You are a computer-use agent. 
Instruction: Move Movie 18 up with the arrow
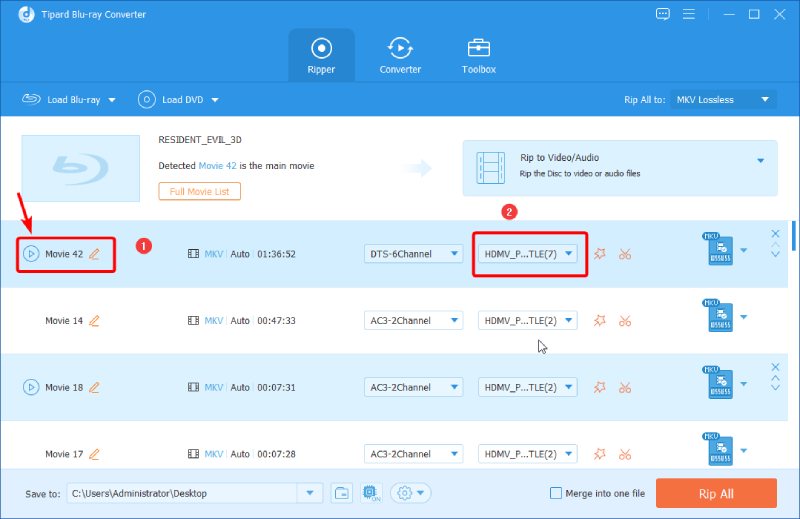point(775,378)
